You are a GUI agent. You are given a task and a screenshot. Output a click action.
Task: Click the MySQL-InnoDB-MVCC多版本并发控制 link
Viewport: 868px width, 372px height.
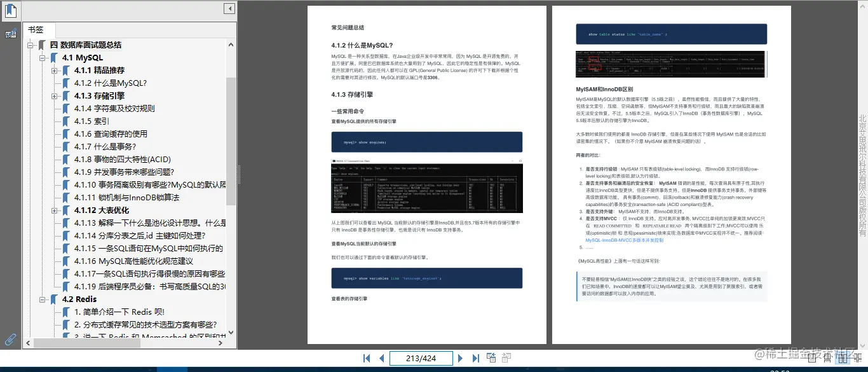624,240
